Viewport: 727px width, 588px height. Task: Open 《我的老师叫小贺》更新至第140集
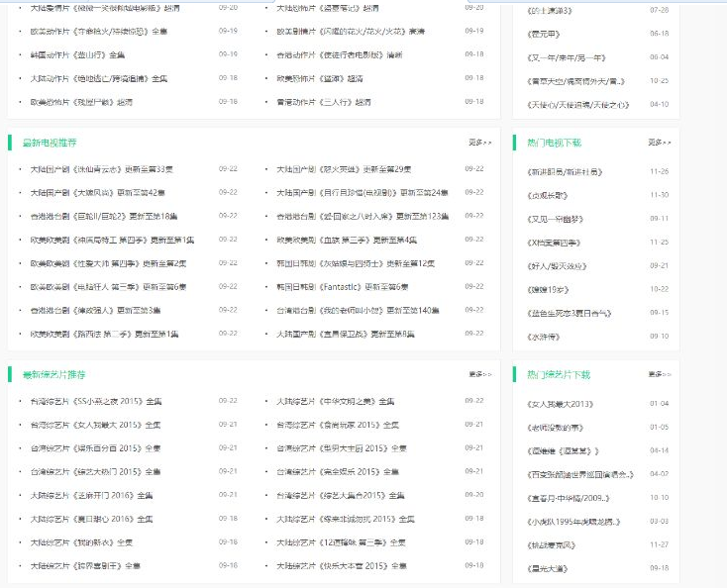[358, 311]
